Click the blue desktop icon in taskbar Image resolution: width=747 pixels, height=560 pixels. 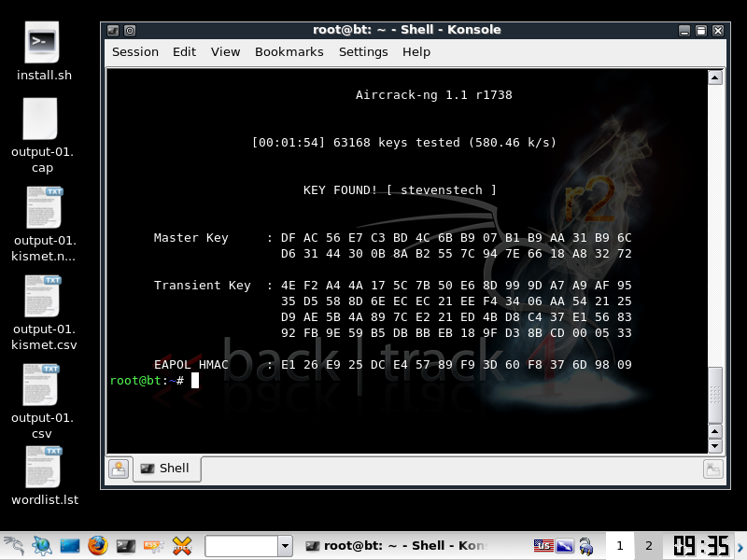[x=70, y=545]
